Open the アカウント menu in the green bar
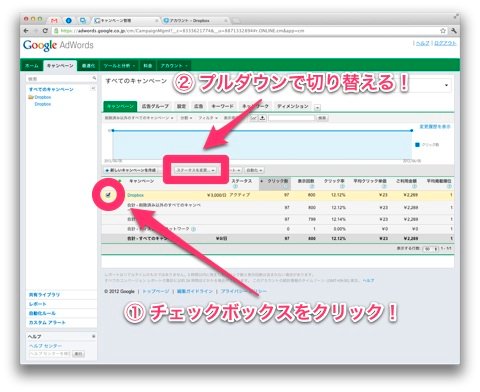 pos(174,66)
